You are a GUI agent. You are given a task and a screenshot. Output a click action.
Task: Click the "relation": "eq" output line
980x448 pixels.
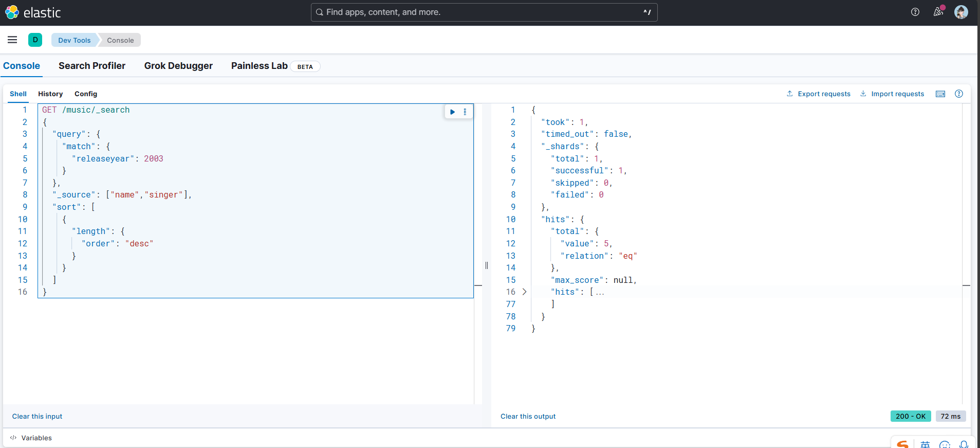(x=599, y=256)
